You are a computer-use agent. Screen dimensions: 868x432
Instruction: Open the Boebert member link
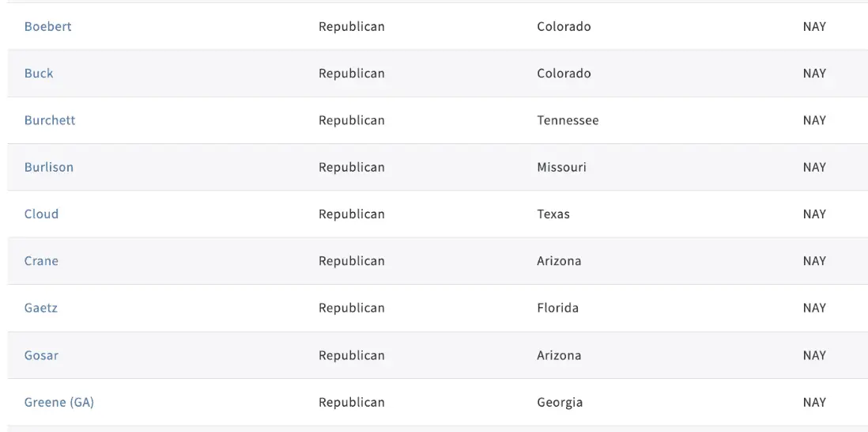[48, 27]
